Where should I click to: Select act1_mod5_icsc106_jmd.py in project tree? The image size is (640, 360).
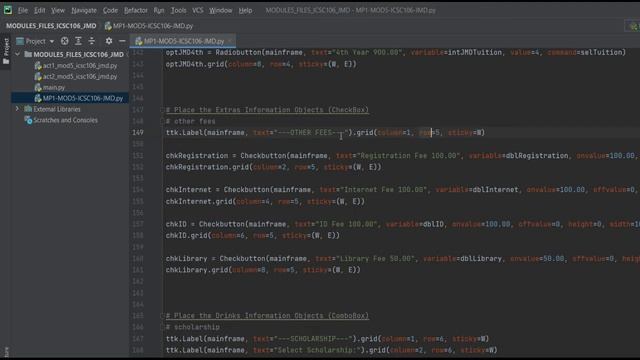point(80,65)
